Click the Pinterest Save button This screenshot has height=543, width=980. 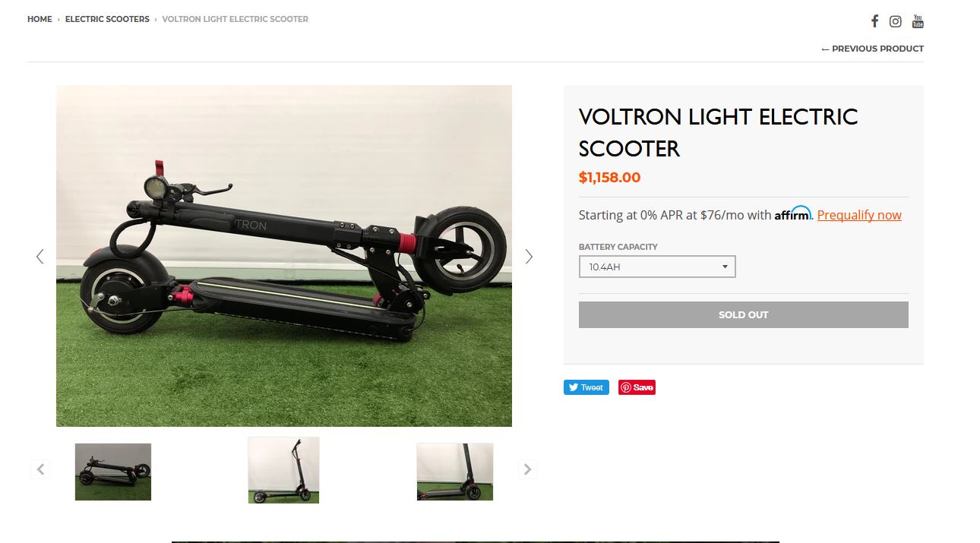pos(637,387)
